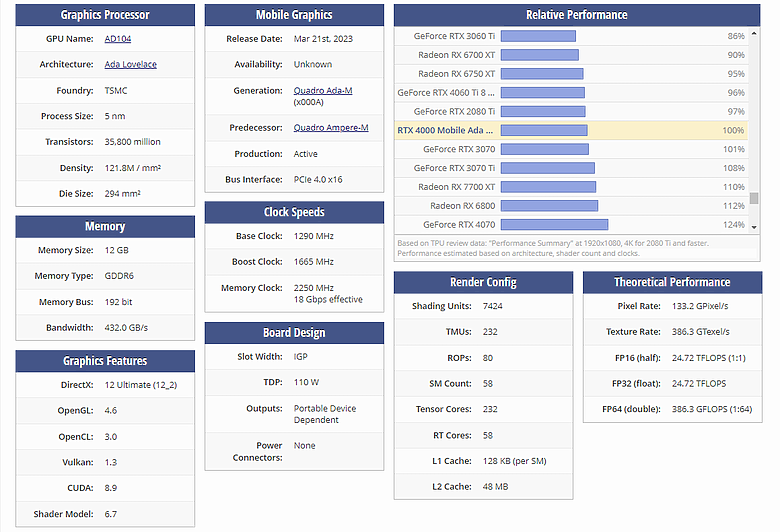
Task: Click the CUDA 8.9 value
Action: point(110,488)
